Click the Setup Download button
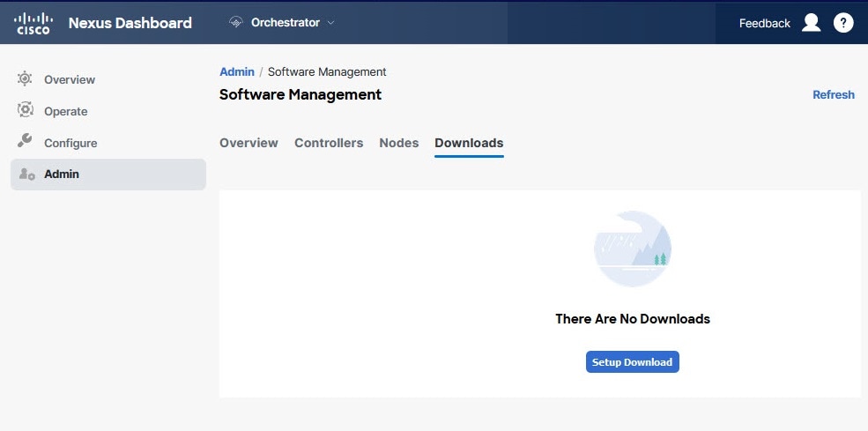868x431 pixels. 632,361
